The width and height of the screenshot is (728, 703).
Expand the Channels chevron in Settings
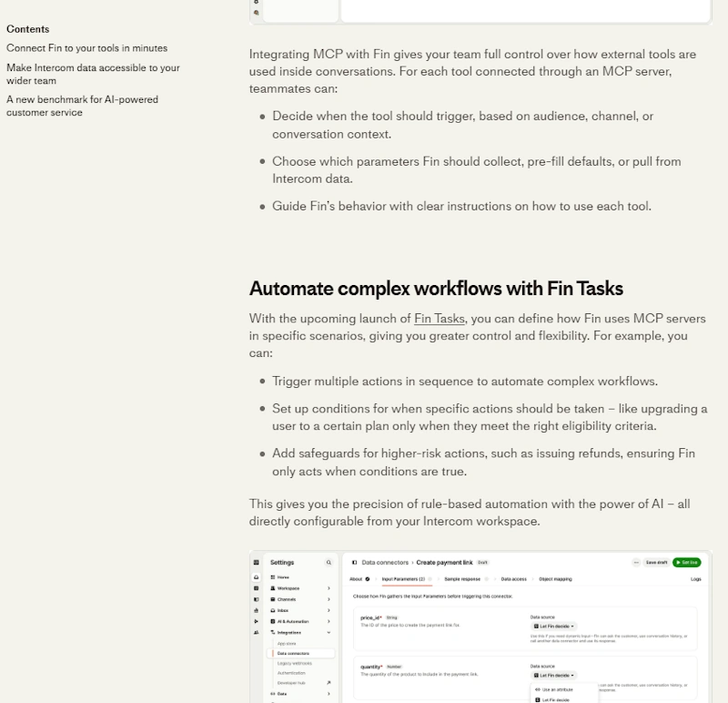coord(329,599)
